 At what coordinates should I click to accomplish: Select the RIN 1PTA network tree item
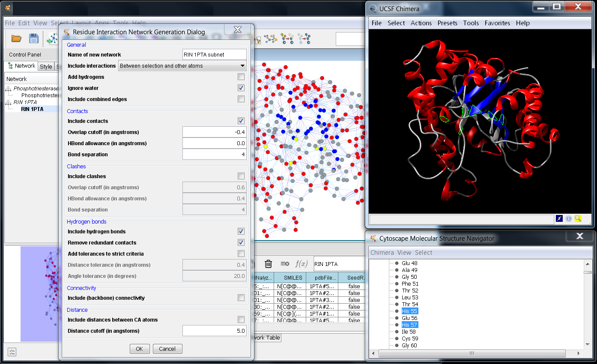pyautogui.click(x=32, y=109)
